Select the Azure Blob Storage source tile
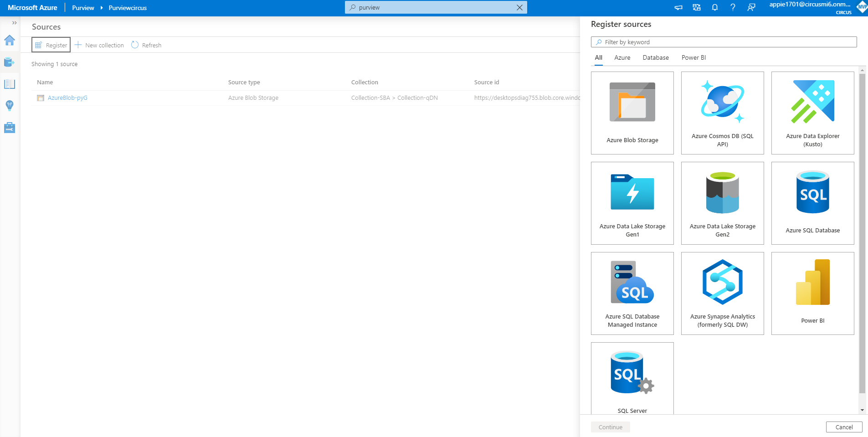This screenshot has height=437, width=868. 632,113
